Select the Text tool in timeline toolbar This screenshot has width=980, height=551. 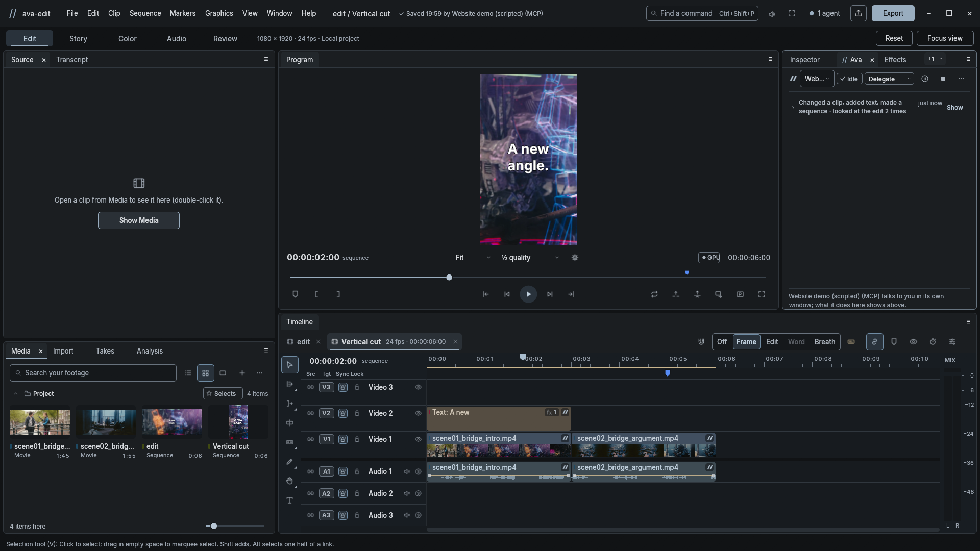pyautogui.click(x=289, y=500)
